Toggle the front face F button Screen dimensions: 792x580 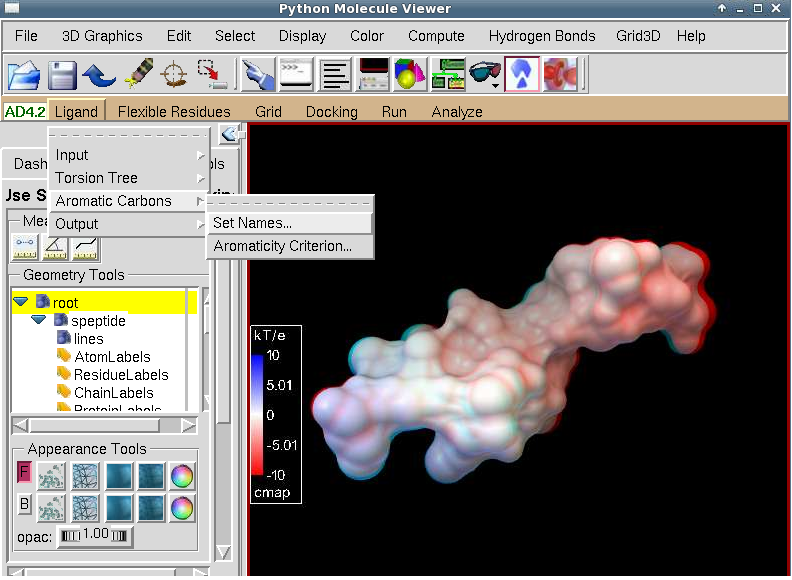click(24, 473)
